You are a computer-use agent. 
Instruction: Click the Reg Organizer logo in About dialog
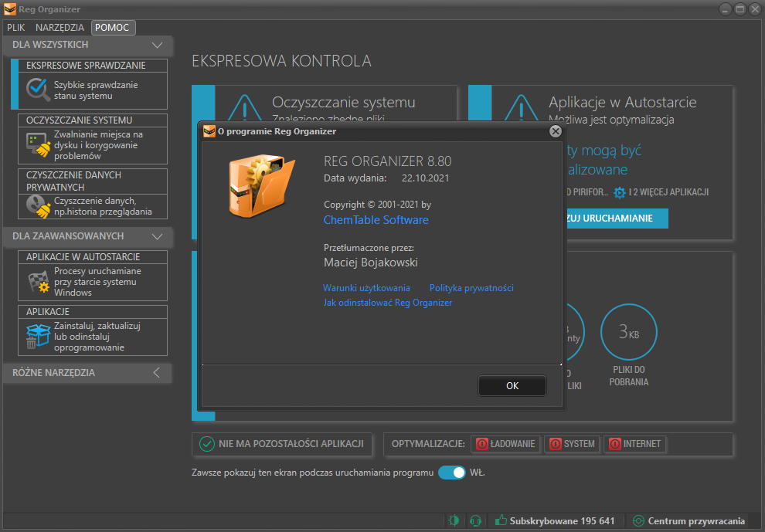coord(261,186)
